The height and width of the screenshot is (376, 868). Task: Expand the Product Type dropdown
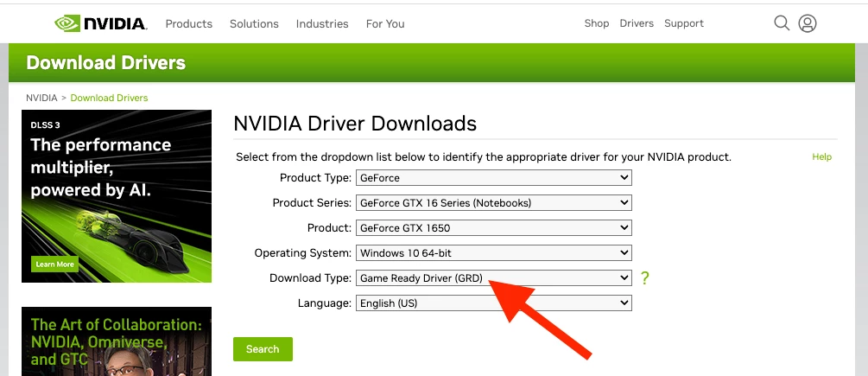click(x=494, y=178)
